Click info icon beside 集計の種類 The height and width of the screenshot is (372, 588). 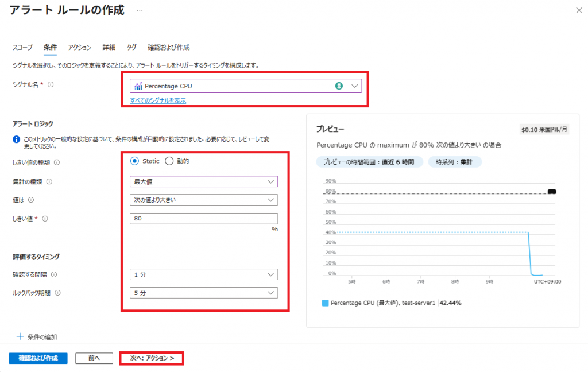click(49, 182)
